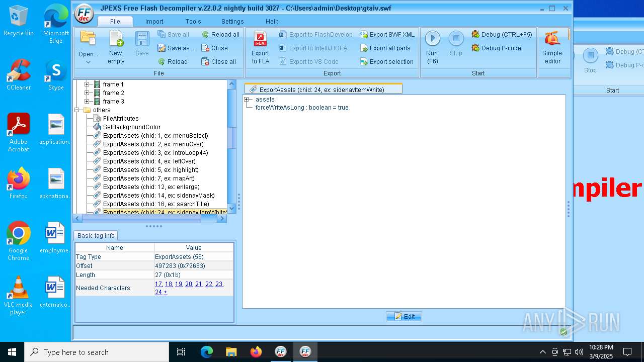Open needed character link 23
Screen dimensions: 644x362
point(219,284)
